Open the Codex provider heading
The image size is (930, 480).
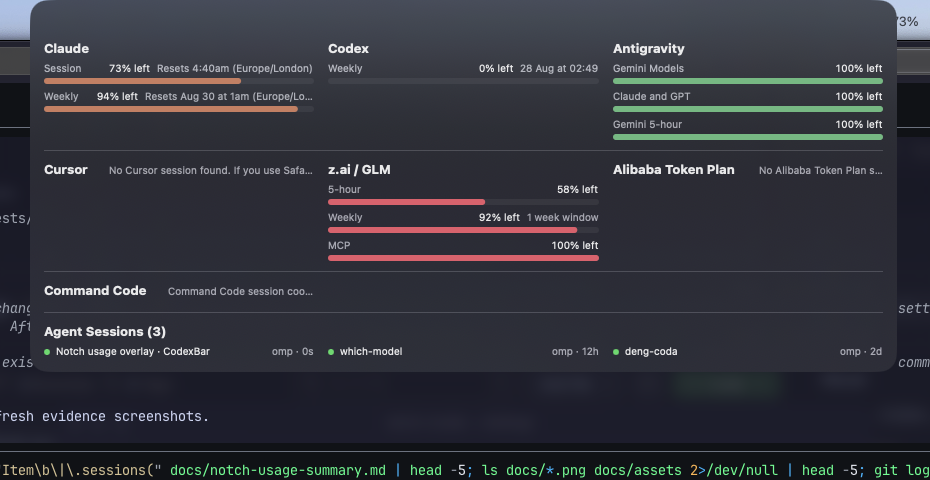click(348, 49)
